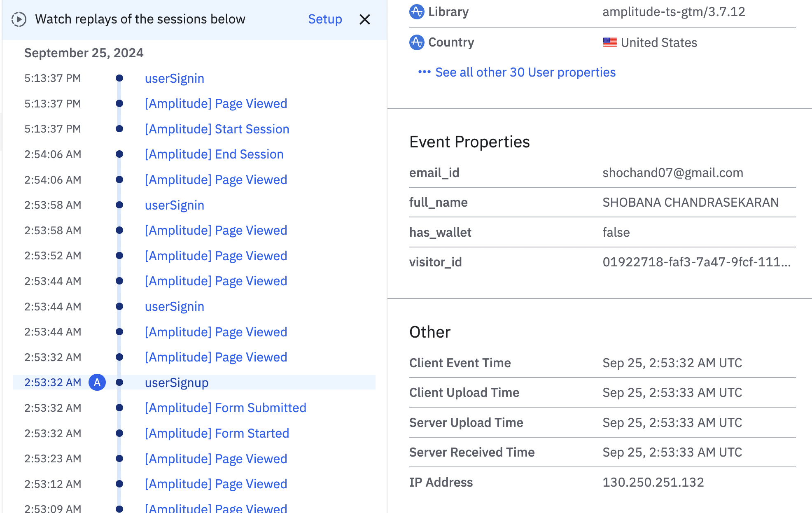The image size is (812, 513).
Task: Click the truncated visitor_id value
Action: point(696,262)
